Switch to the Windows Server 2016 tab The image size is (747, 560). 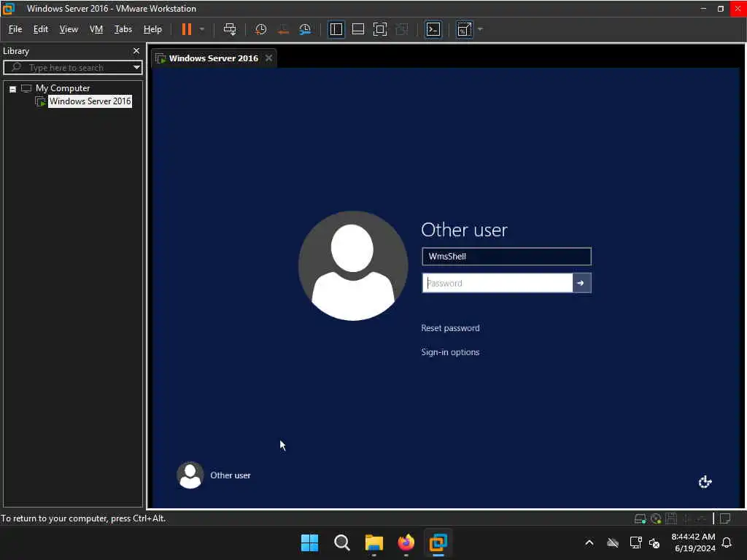(213, 58)
